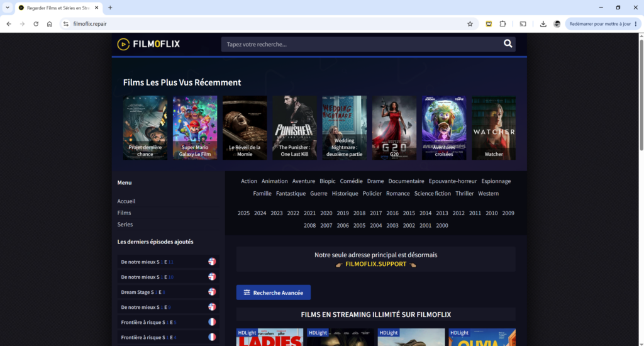Open Le Réveil de la Momie poster
Image resolution: width=644 pixels, height=346 pixels.
coord(245,128)
